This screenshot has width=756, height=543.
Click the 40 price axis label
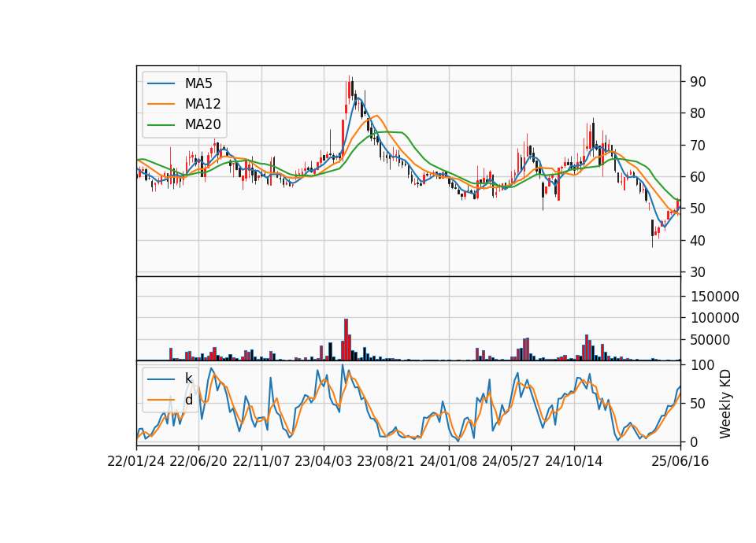click(x=699, y=241)
